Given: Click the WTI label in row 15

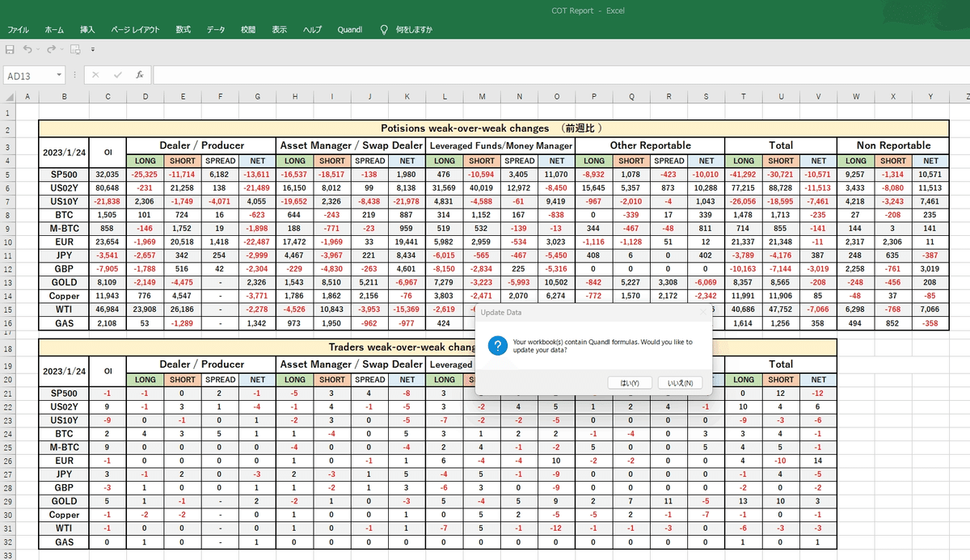Looking at the screenshot, I should (64, 309).
